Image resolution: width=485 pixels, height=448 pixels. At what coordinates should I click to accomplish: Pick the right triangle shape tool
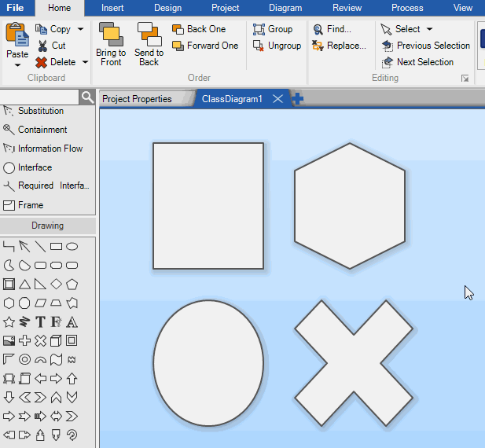tap(40, 285)
